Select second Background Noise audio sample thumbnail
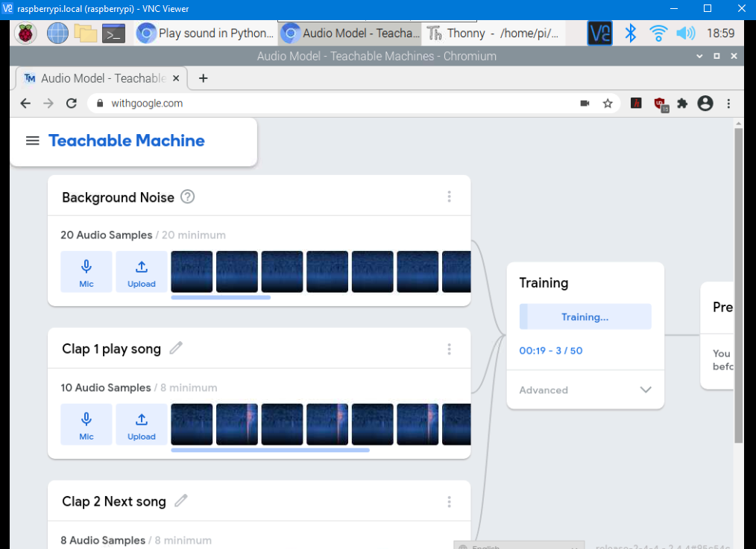 tap(237, 272)
